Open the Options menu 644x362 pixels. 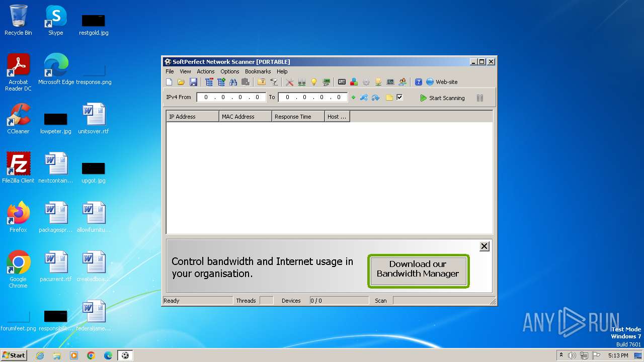[x=229, y=71]
